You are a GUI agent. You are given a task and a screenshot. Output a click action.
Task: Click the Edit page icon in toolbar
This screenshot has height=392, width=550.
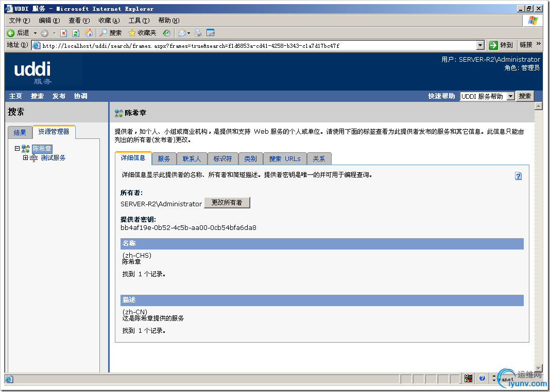(x=211, y=33)
